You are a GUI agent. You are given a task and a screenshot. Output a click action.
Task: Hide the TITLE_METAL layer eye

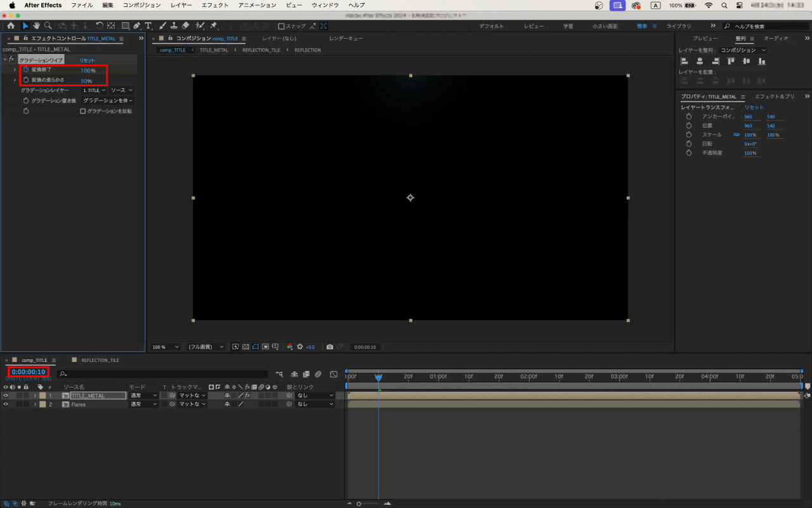[x=6, y=396]
